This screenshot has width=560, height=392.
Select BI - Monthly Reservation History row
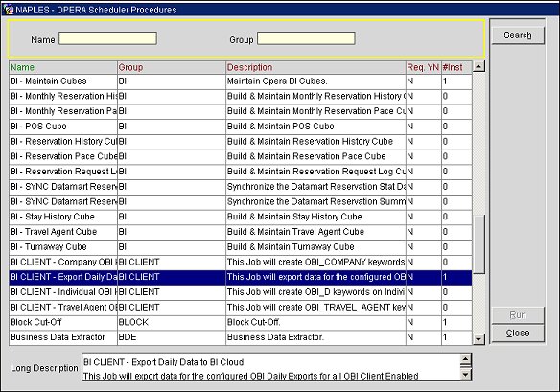[x=241, y=97]
